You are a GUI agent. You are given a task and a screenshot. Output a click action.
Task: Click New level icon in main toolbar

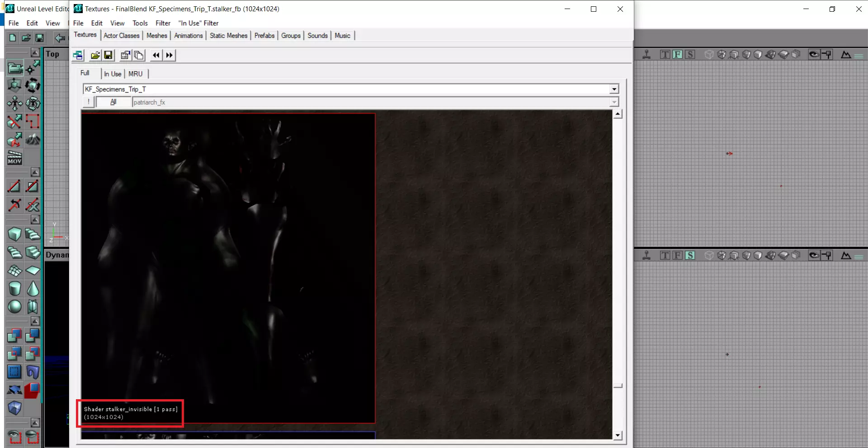tap(13, 38)
